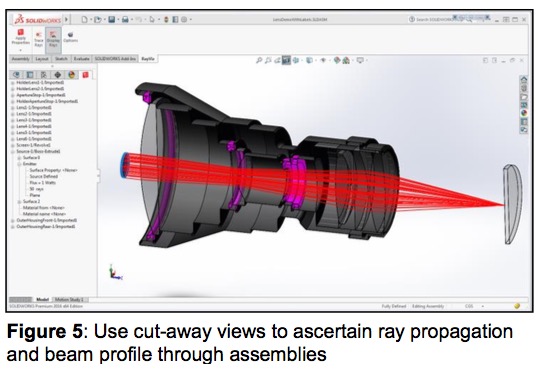This screenshot has height=372, width=540.
Task: Switch to the Evaluate tab
Action: click(x=82, y=59)
